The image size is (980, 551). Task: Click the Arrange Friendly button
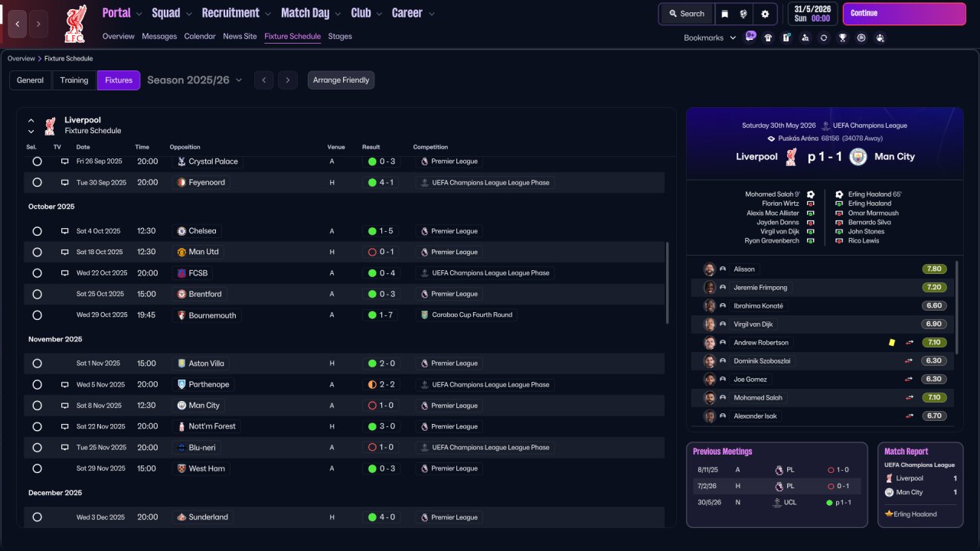[x=341, y=80]
